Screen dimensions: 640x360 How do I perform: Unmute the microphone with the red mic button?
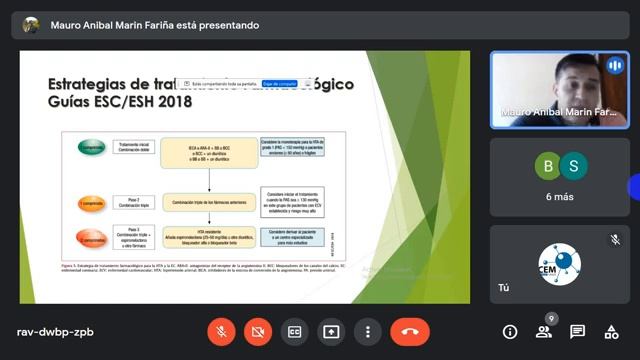click(x=221, y=332)
